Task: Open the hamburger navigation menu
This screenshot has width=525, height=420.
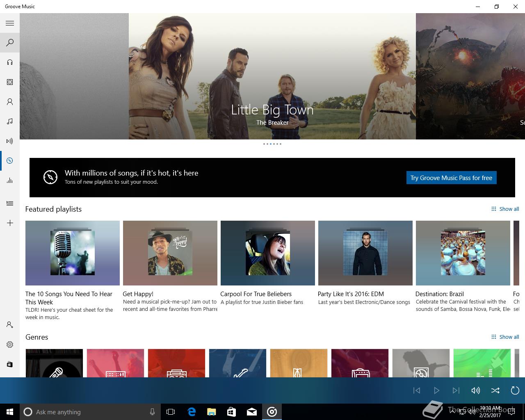Action: click(x=10, y=23)
